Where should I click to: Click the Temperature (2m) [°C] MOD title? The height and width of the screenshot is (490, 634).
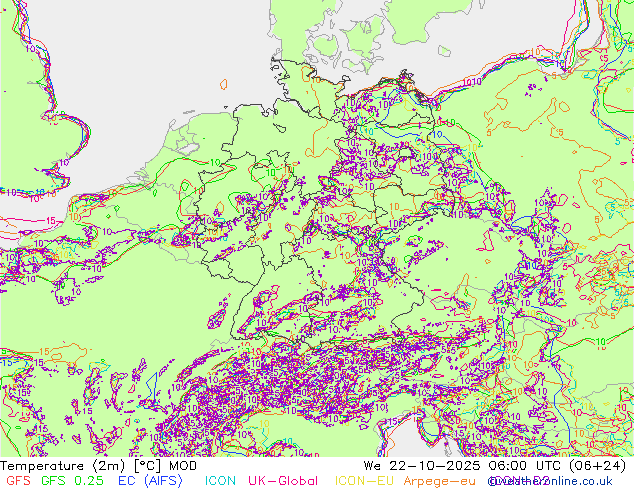(99, 466)
